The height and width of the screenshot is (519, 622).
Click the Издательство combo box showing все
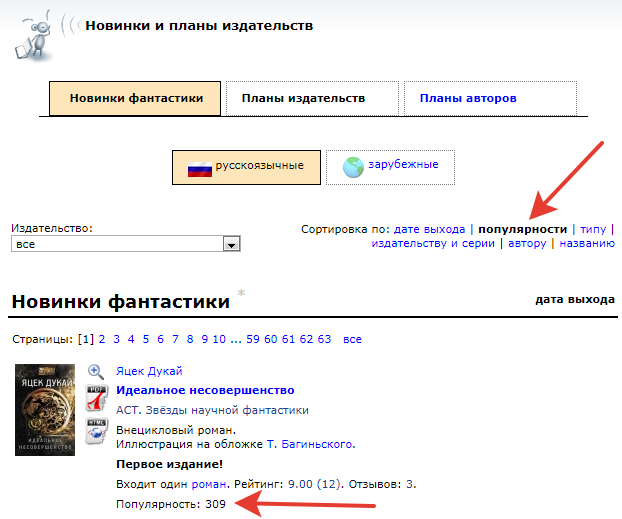click(126, 244)
